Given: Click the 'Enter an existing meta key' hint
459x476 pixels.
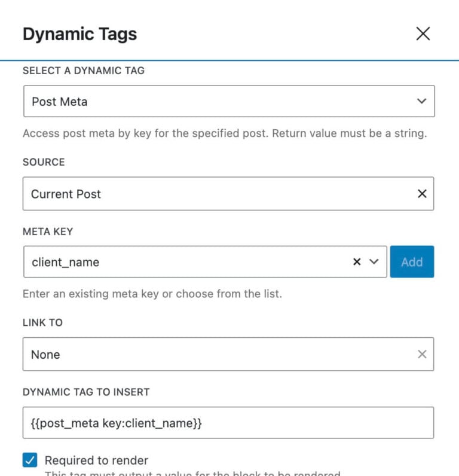Looking at the screenshot, I should 152,294.
